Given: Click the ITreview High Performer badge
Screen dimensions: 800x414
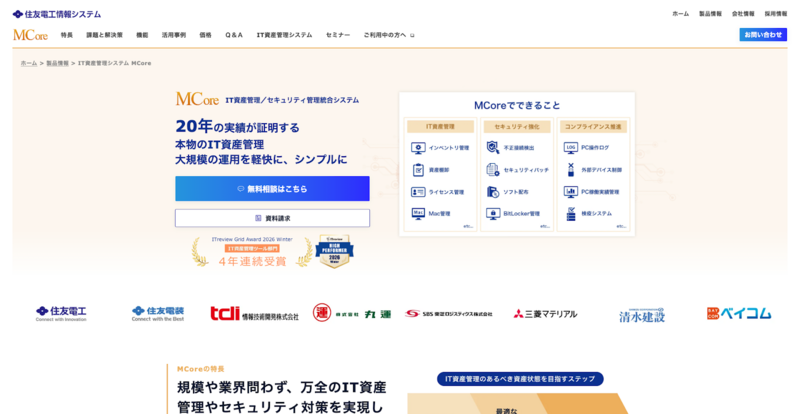Looking at the screenshot, I should click(334, 251).
